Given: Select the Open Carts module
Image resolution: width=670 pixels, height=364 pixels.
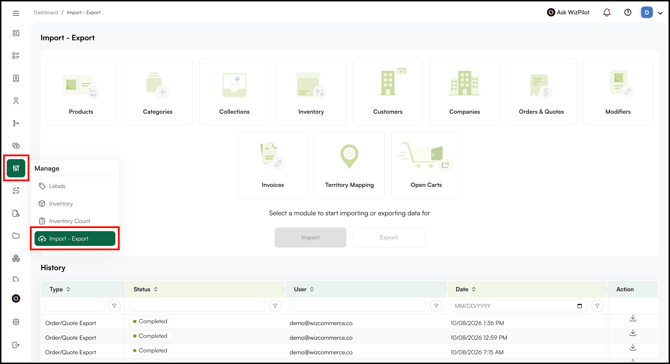Looking at the screenshot, I should coord(426,165).
